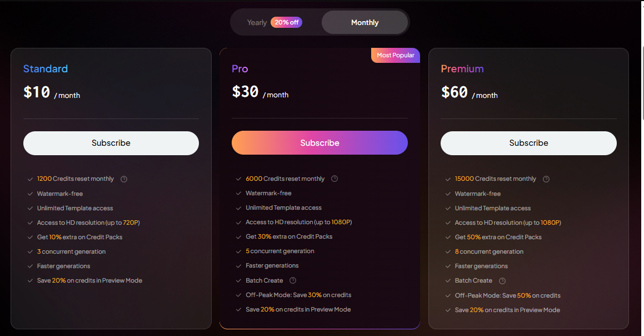
Task: Click checkmark beside 3 concurrent generation
Action: [30, 252]
